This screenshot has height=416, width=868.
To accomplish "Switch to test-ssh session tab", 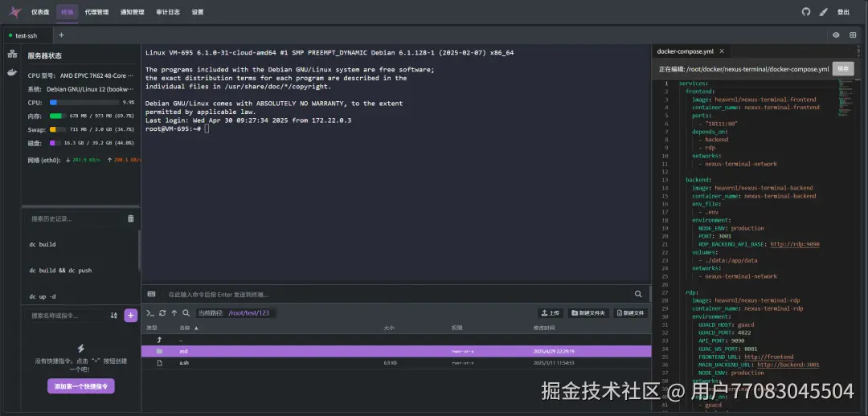I will pyautogui.click(x=27, y=35).
